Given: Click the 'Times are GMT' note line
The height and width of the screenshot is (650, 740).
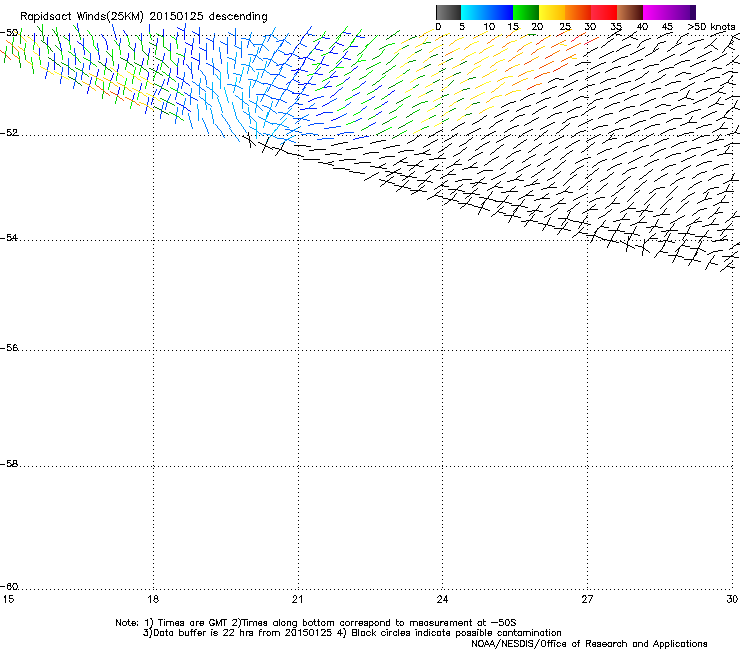Looking at the screenshot, I should (316, 623).
